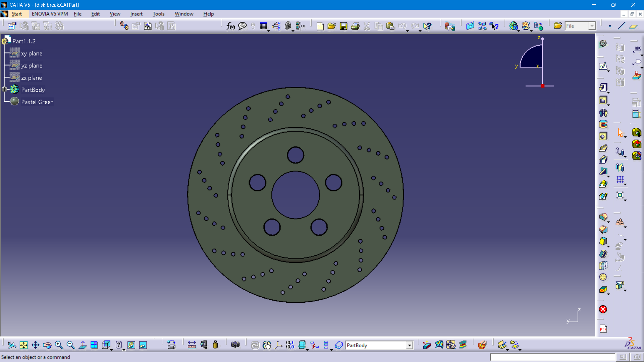Expand the PartBody tree node
The width and height of the screenshot is (644, 362).
coord(4,89)
